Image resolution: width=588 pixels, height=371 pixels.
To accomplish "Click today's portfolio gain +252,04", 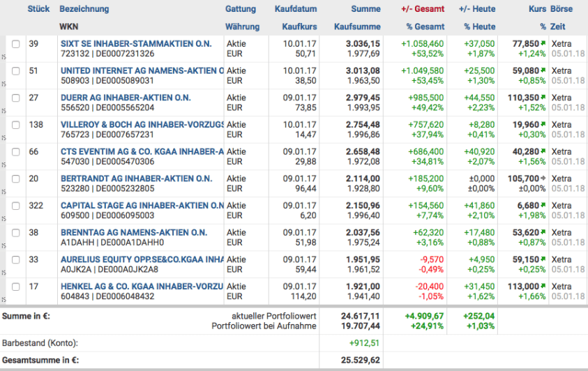I will tap(479, 316).
